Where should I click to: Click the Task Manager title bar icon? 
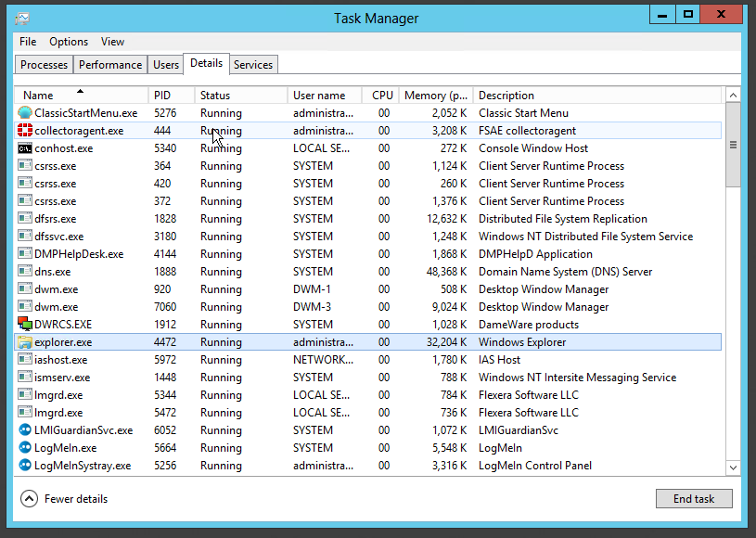coord(22,18)
